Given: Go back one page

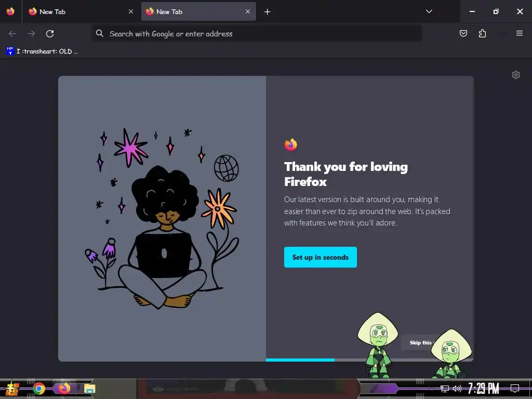Looking at the screenshot, I should [x=12, y=34].
